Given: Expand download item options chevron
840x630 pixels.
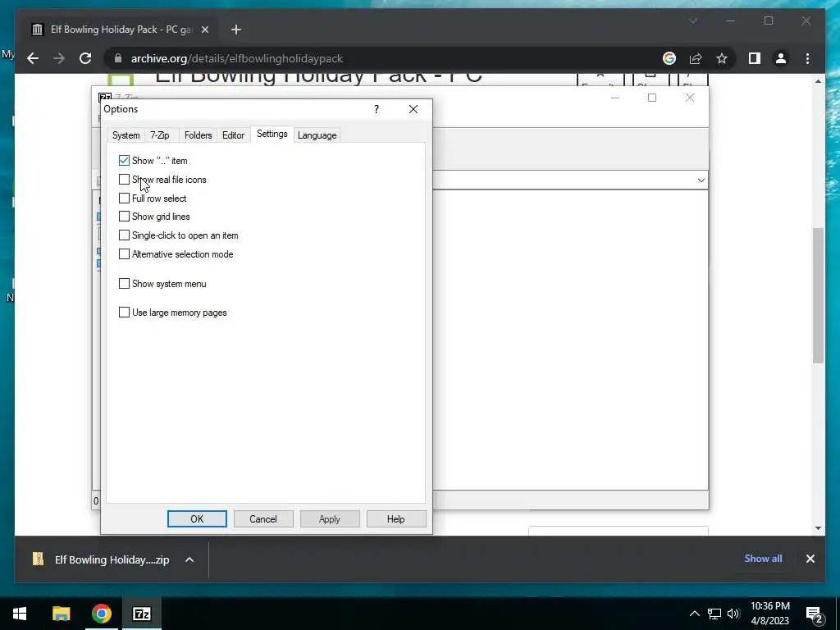Looking at the screenshot, I should pos(189,559).
